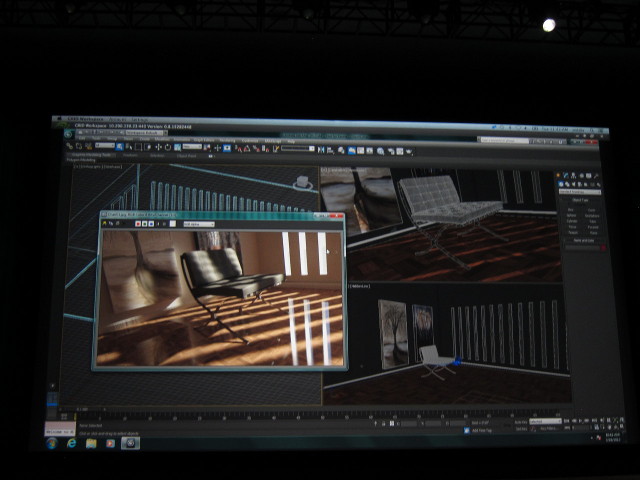Click Use Pivot Point Center icon
This screenshot has width=640, height=480.
207,147
